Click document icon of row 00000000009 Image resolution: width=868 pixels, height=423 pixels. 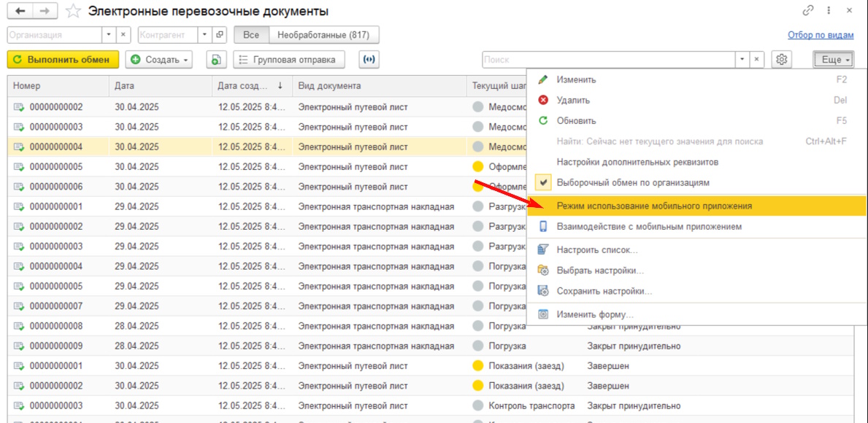20,346
